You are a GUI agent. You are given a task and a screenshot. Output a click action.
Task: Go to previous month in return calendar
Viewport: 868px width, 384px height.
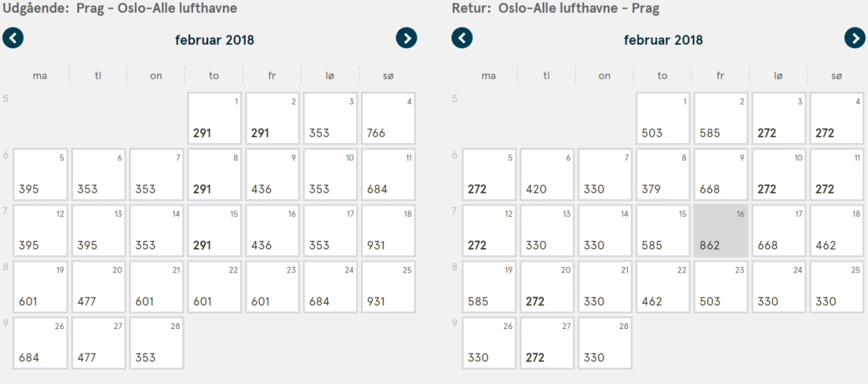click(x=461, y=38)
